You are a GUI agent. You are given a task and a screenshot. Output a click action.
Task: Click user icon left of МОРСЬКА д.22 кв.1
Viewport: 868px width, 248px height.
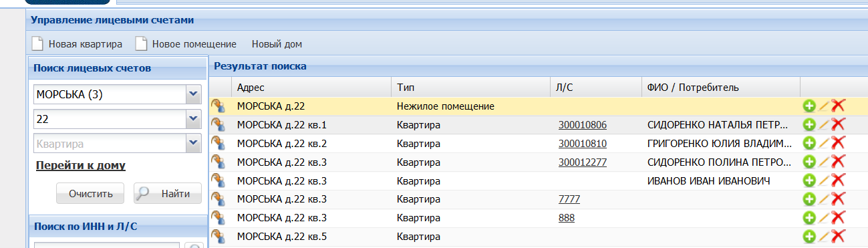pyautogui.click(x=218, y=124)
